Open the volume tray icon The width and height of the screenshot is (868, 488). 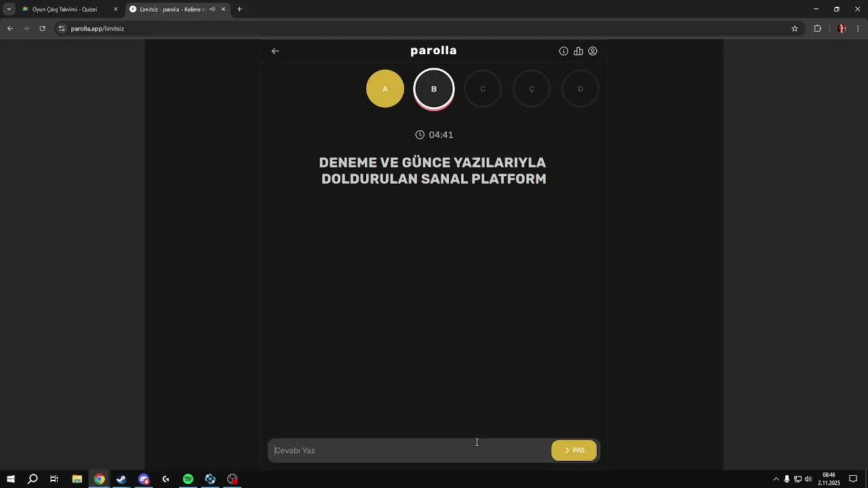point(808,479)
